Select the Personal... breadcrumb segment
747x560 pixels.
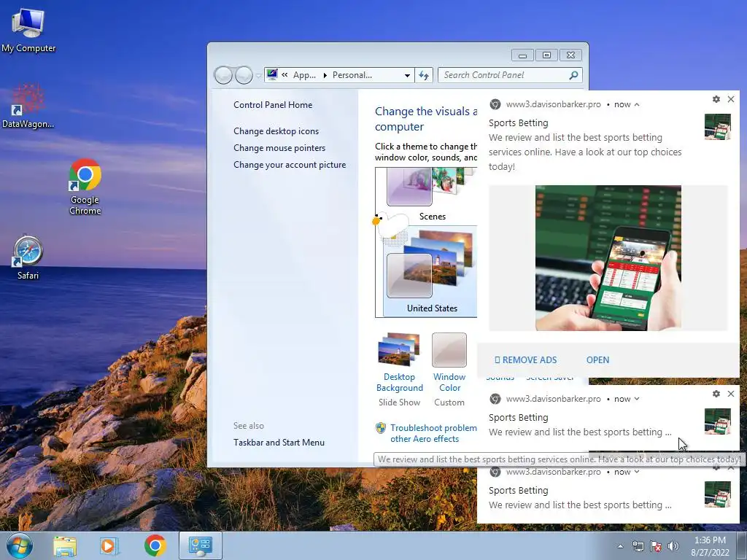[x=352, y=75]
